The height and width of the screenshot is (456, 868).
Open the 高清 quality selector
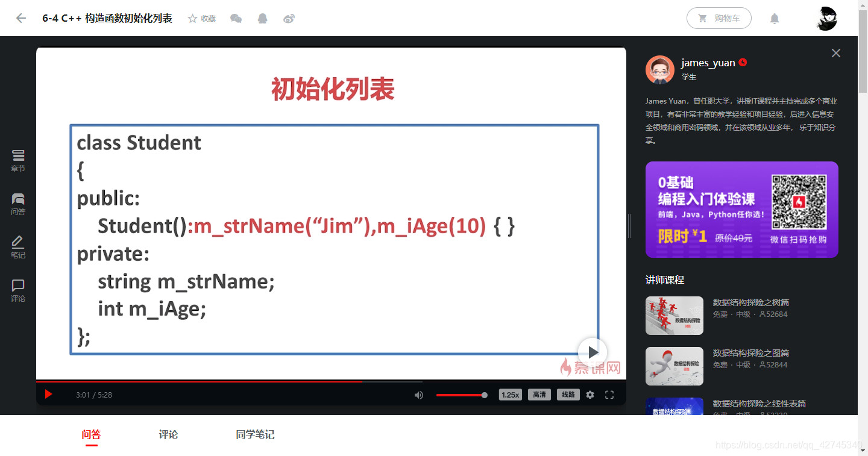click(539, 395)
